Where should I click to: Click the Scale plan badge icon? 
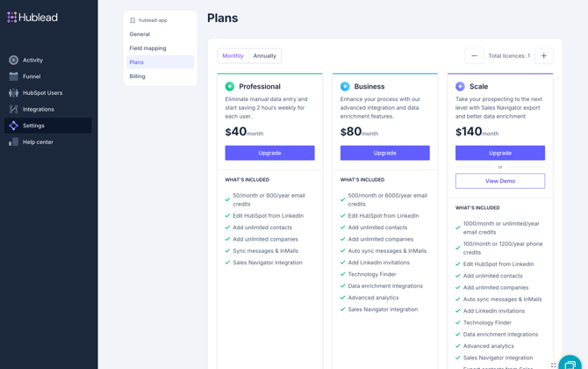pyautogui.click(x=460, y=86)
